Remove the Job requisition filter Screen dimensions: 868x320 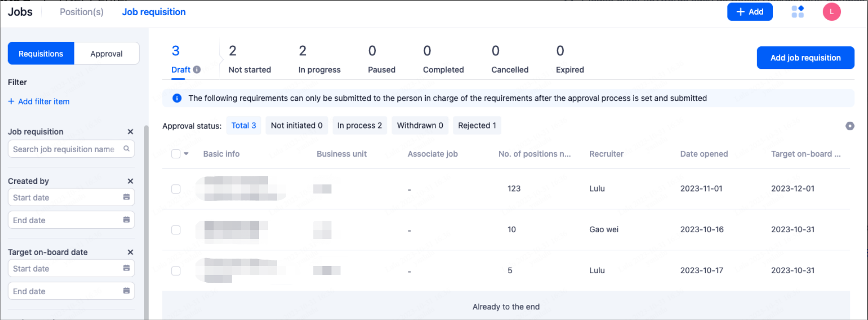130,132
